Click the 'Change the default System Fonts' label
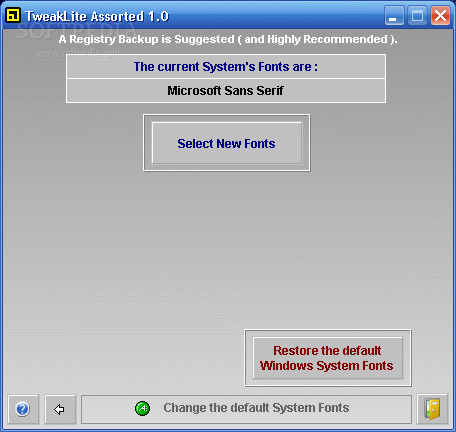 (256, 408)
